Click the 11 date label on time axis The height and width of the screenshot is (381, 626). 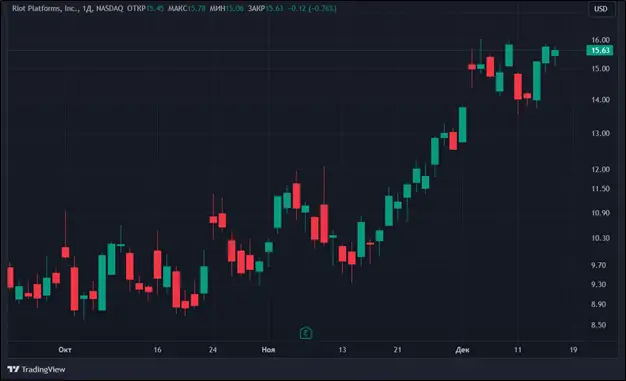pos(518,350)
